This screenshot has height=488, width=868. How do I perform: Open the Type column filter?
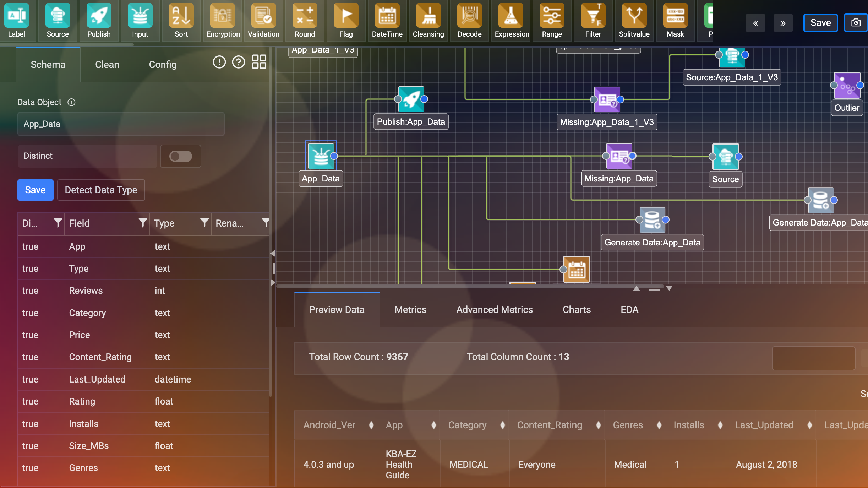(204, 223)
